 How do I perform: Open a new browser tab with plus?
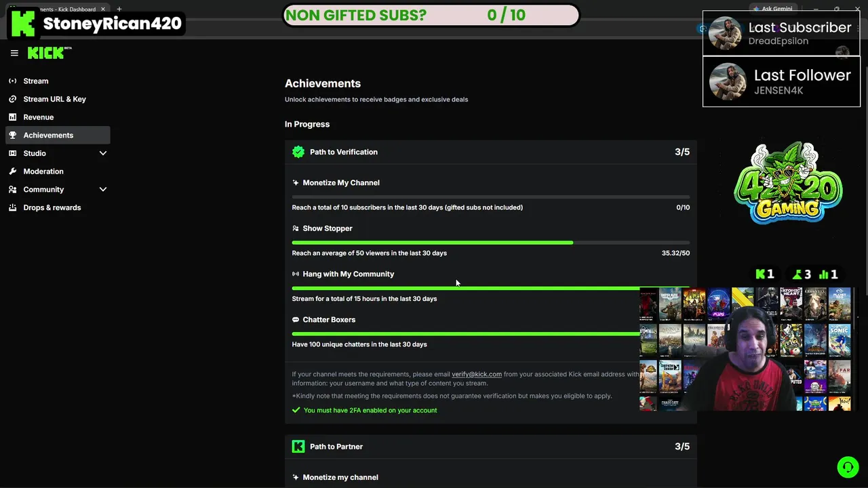point(119,9)
